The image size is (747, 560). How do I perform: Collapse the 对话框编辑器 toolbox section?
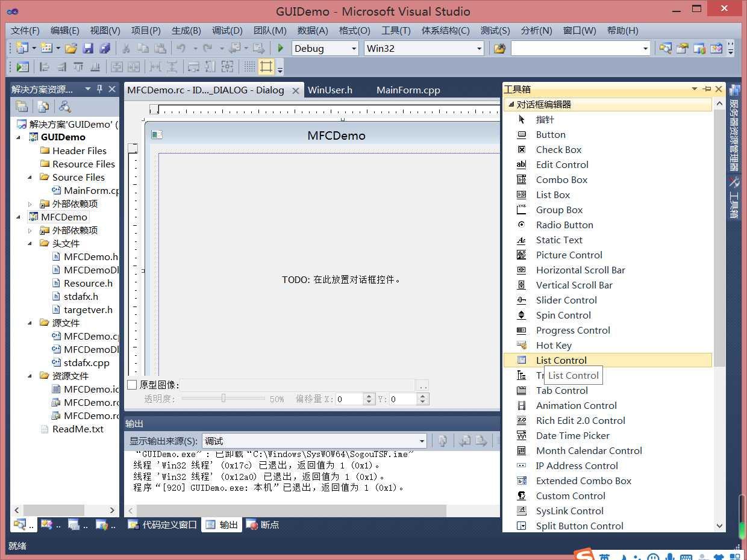tap(511, 104)
